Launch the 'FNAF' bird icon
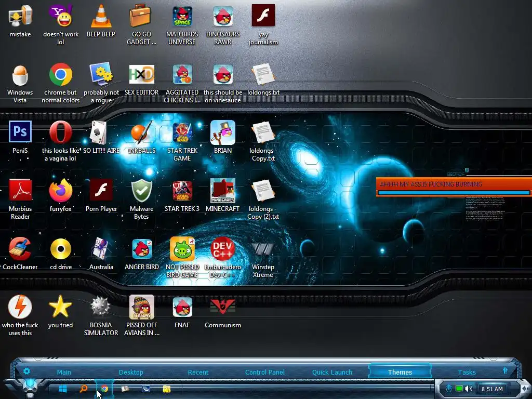 coord(182,307)
